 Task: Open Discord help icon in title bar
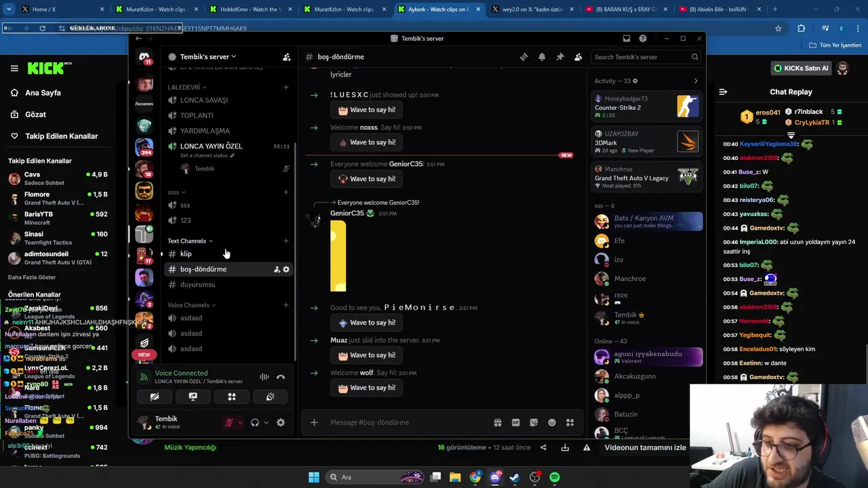(x=643, y=39)
